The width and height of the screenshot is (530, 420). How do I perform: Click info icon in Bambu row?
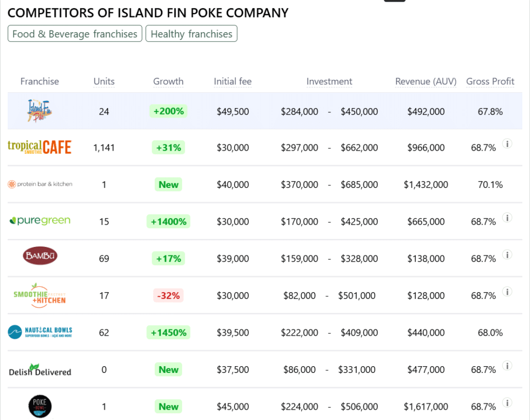click(x=507, y=255)
